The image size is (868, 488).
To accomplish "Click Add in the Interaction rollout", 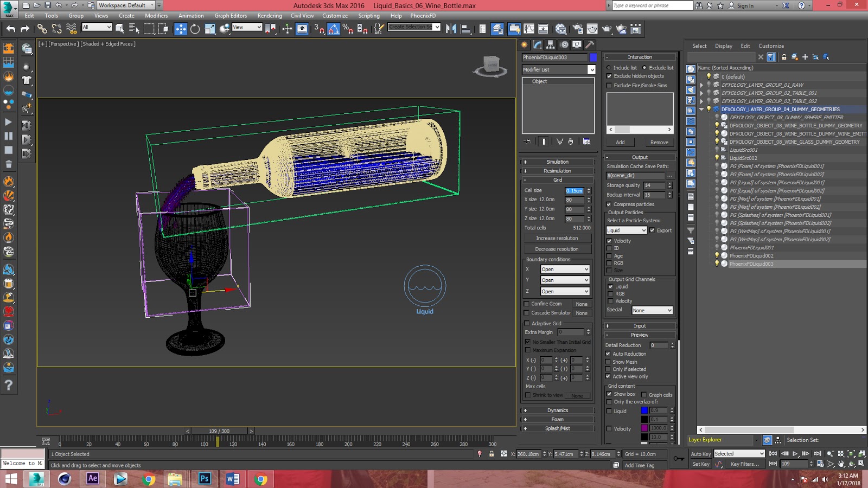I will [x=620, y=142].
